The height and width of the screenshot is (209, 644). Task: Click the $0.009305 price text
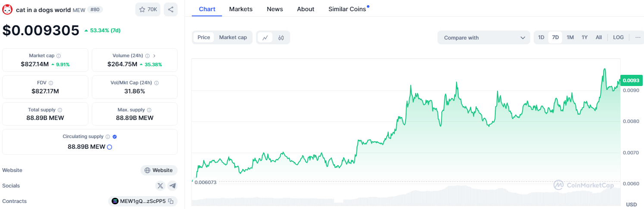pyautogui.click(x=41, y=31)
